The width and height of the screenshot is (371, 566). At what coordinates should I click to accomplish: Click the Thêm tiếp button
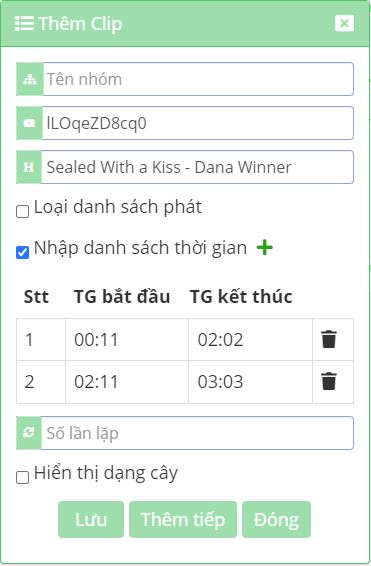(x=183, y=519)
